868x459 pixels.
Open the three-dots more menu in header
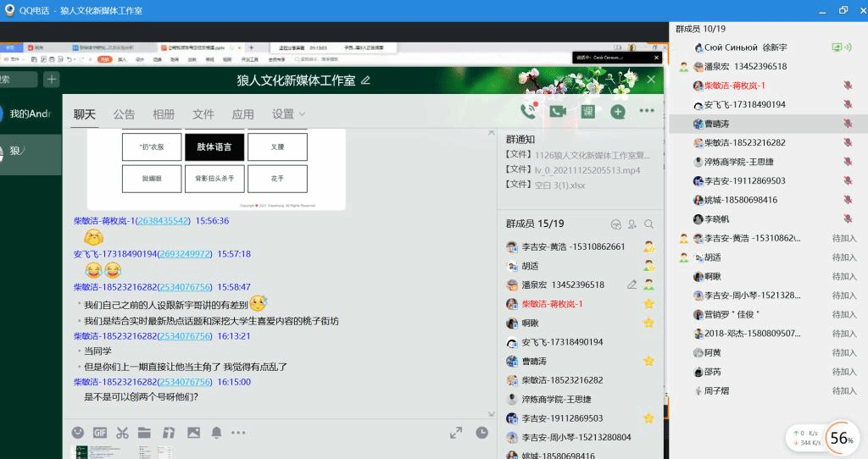point(647,111)
